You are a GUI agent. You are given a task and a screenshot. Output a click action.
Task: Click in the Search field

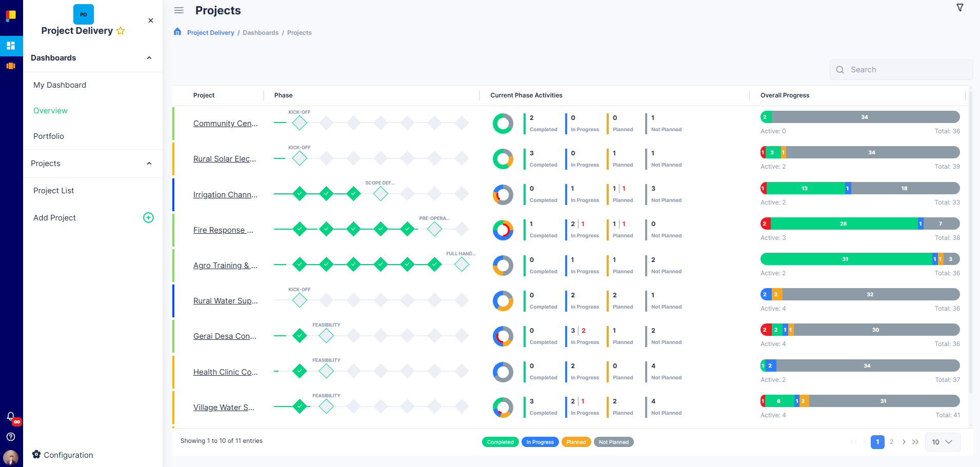[901, 69]
